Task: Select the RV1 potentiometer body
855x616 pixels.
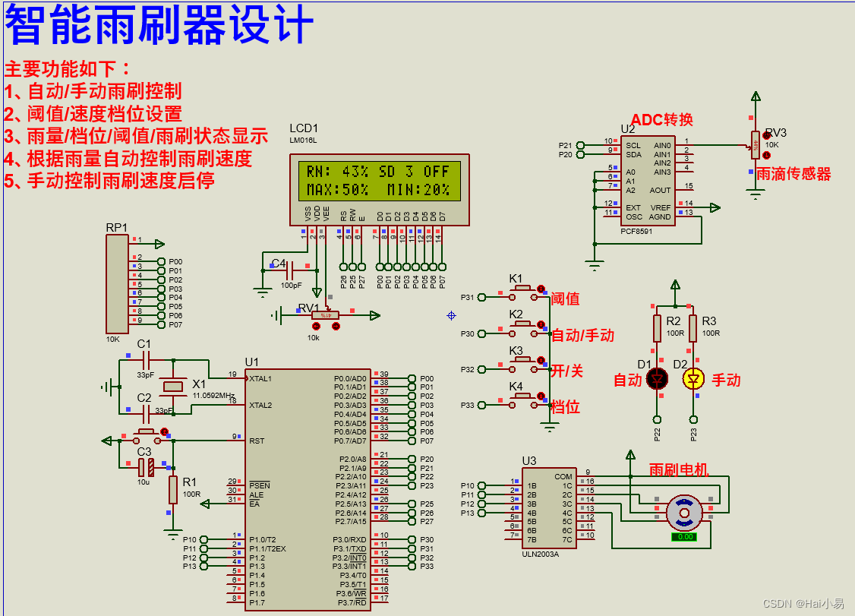Action: pyautogui.click(x=326, y=315)
